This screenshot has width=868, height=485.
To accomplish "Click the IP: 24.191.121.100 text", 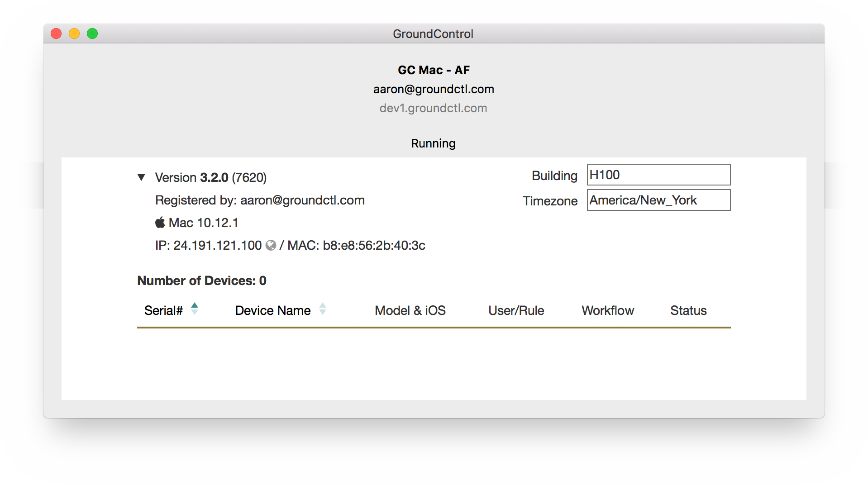I will 208,245.
